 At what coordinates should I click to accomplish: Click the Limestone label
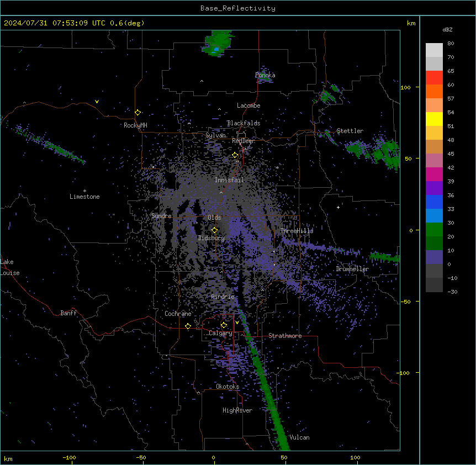84,197
